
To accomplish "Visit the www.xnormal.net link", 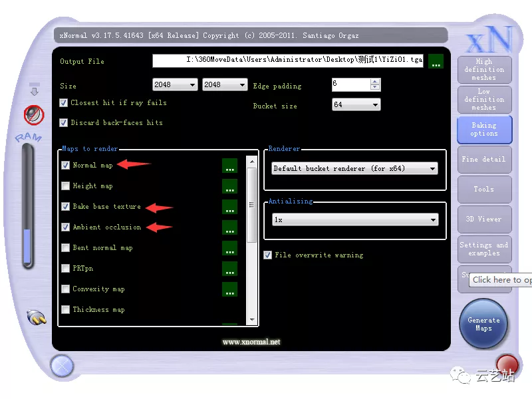I will [x=251, y=342].
